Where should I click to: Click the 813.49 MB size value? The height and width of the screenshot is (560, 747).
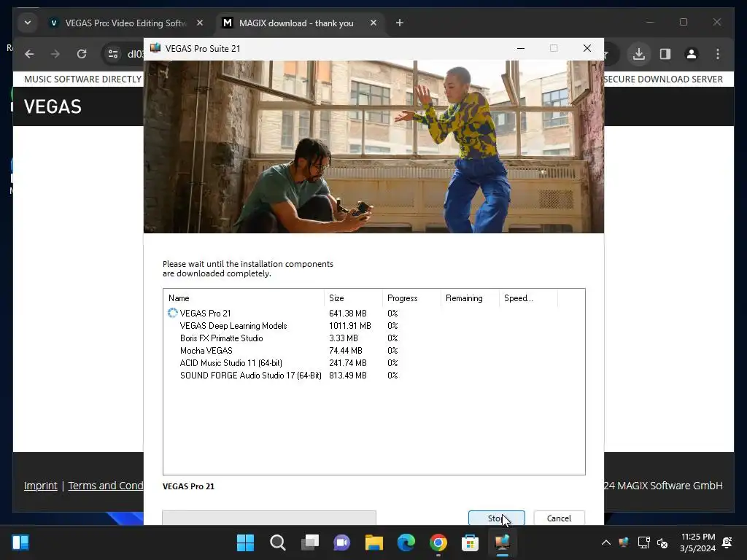(348, 376)
